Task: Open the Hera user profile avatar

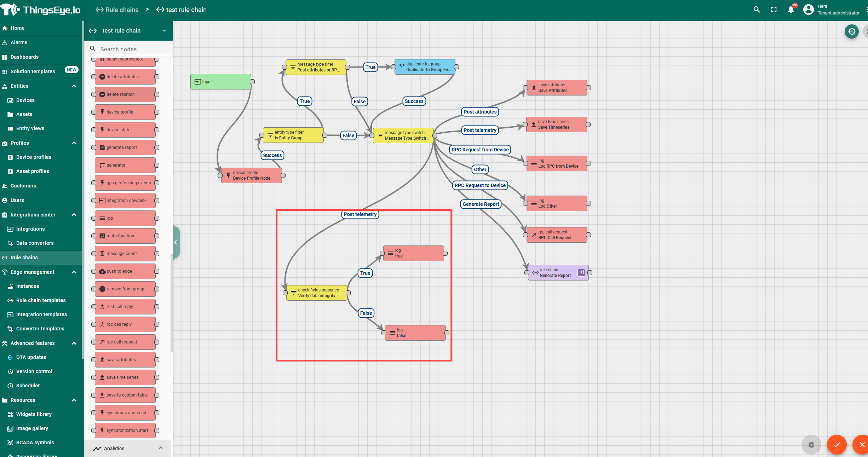Action: pyautogui.click(x=809, y=10)
